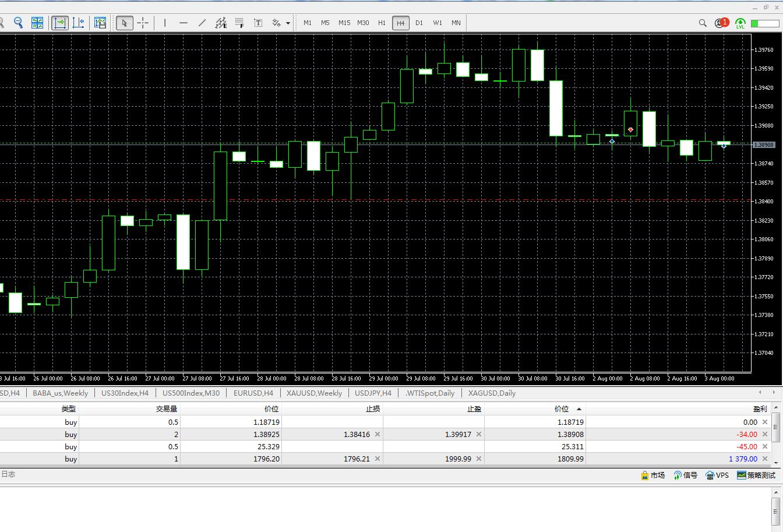Viewport: 783px width, 532px height.
Task: Add a text label to the chart
Action: [x=258, y=23]
